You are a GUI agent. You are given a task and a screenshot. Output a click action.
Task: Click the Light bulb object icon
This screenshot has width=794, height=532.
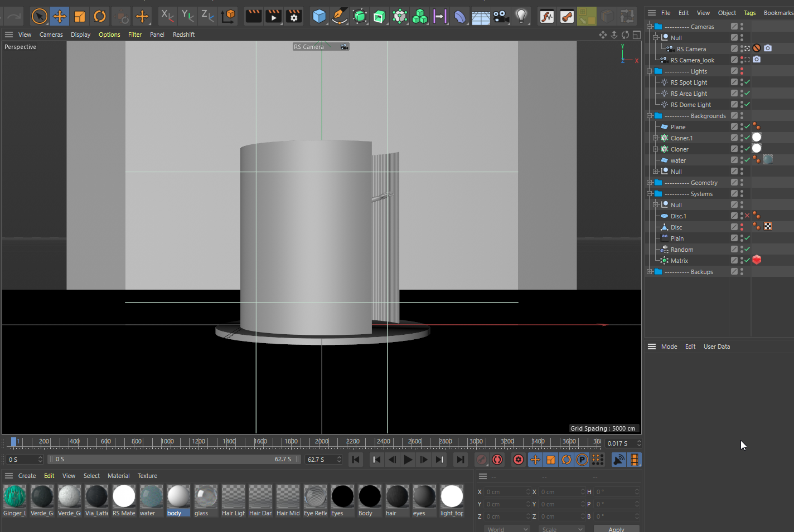521,16
